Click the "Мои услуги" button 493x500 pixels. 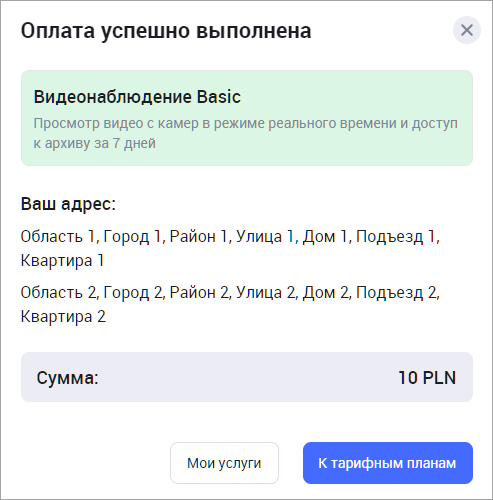[224, 463]
